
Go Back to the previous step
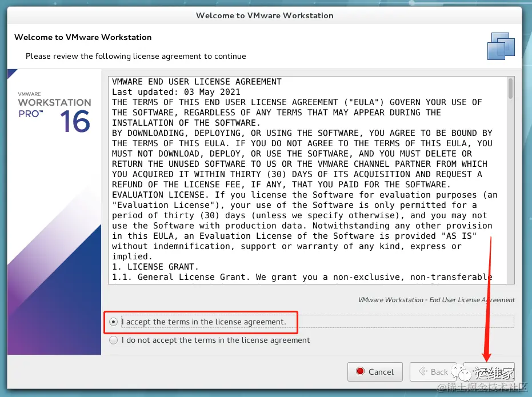(x=433, y=372)
